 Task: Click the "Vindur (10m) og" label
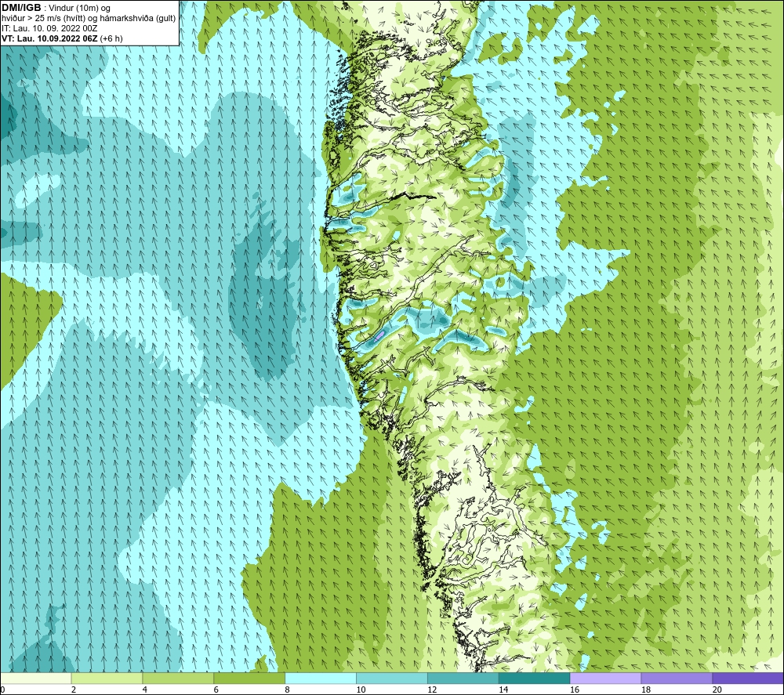coord(79,9)
